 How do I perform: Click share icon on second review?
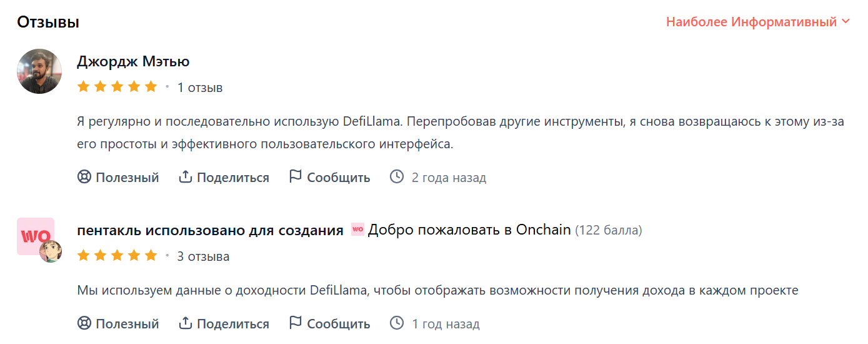185,324
